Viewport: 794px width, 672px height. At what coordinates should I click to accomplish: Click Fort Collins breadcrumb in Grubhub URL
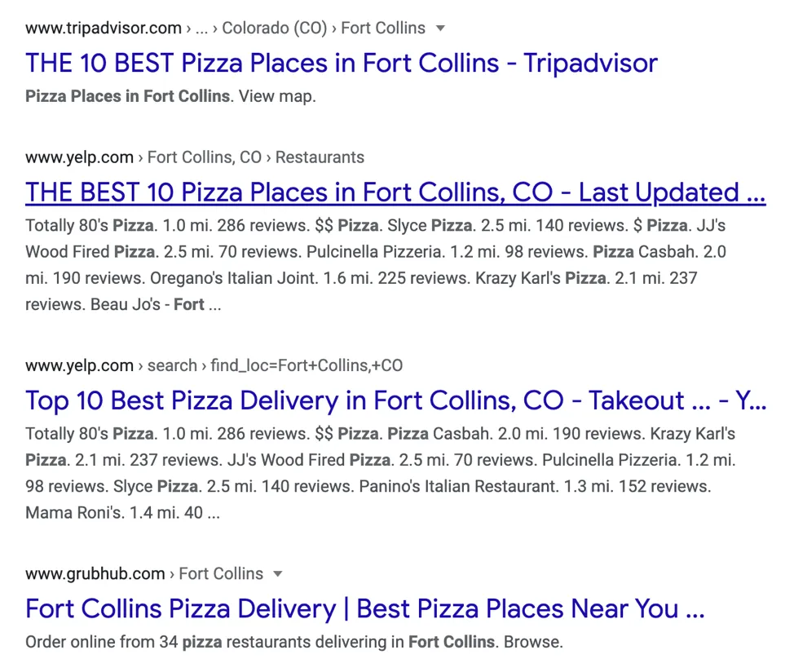click(221, 574)
